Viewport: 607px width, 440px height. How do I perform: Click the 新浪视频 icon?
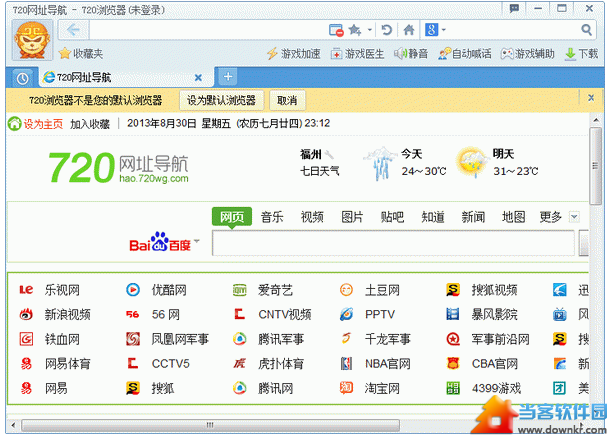[x=26, y=314]
